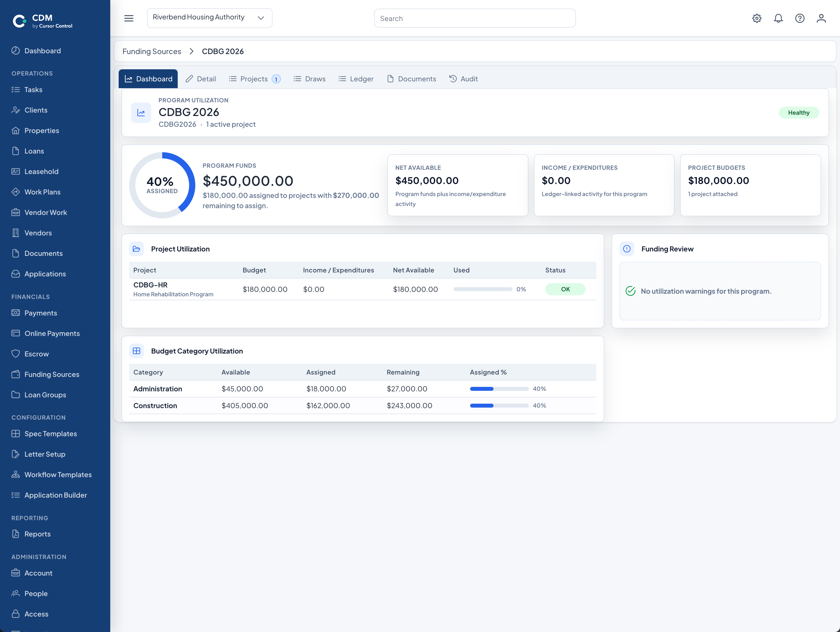Select the Dashboard tab
The height and width of the screenshot is (632, 840).
pos(148,78)
